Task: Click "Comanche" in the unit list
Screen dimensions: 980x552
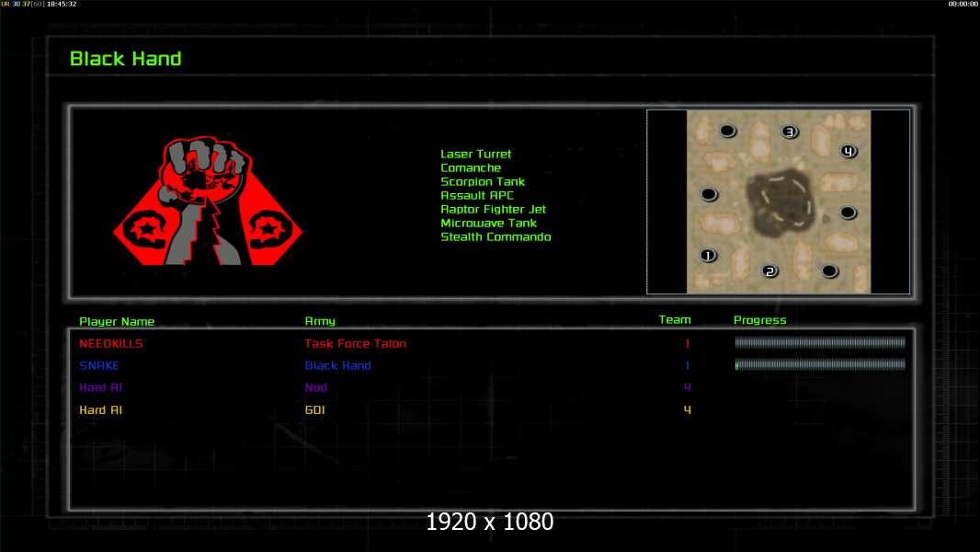Action: coord(471,167)
